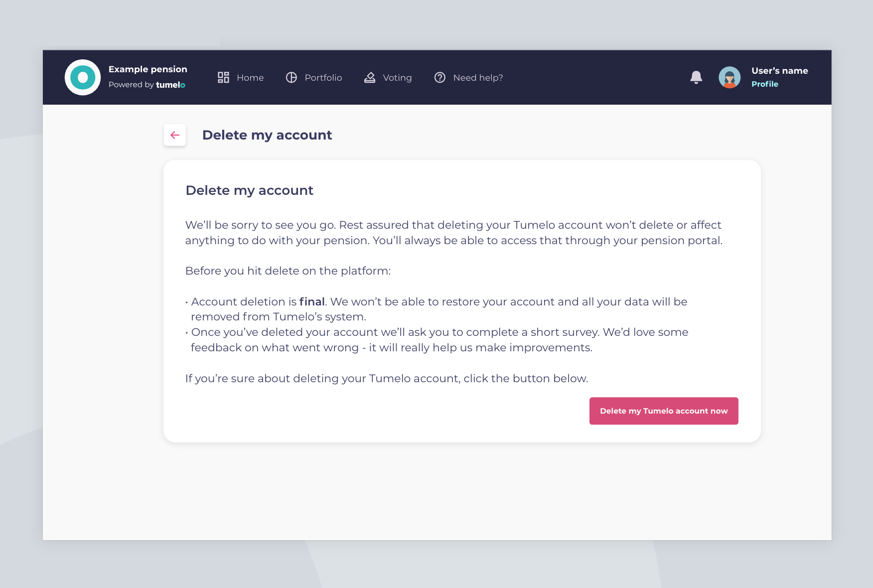Click the teal Example pension logo
873x588 pixels.
tap(83, 77)
